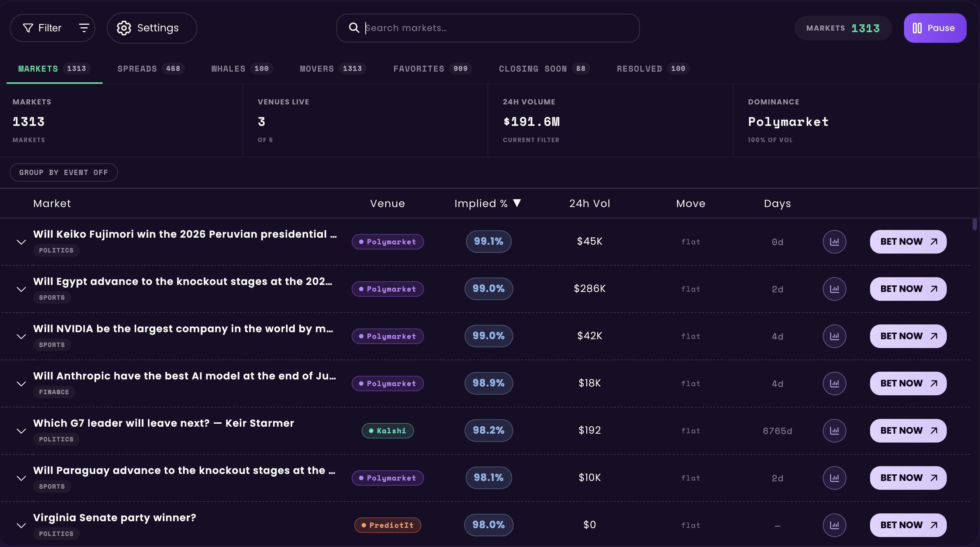Bet now on Virginia Senate party winner
Image resolution: width=980 pixels, height=547 pixels.
pyautogui.click(x=908, y=525)
